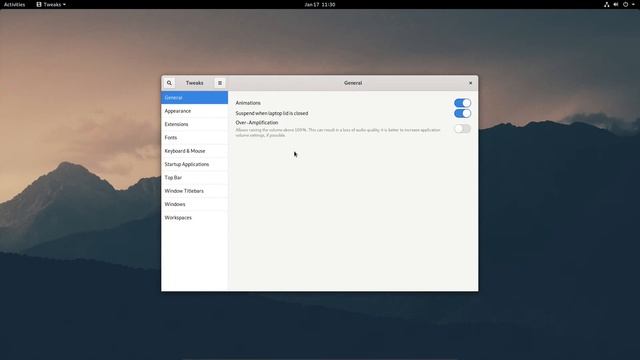Open Keyboard & Mouse settings
Viewport: 640px width, 360px height.
(194, 151)
